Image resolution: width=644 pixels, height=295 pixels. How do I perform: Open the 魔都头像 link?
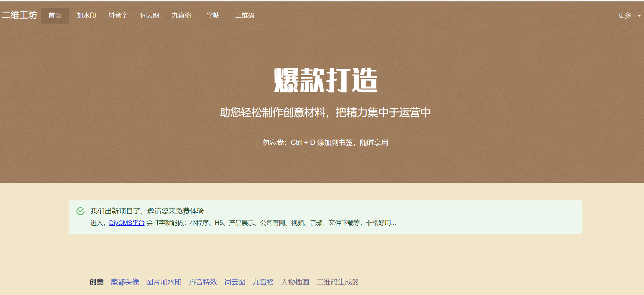pos(125,282)
